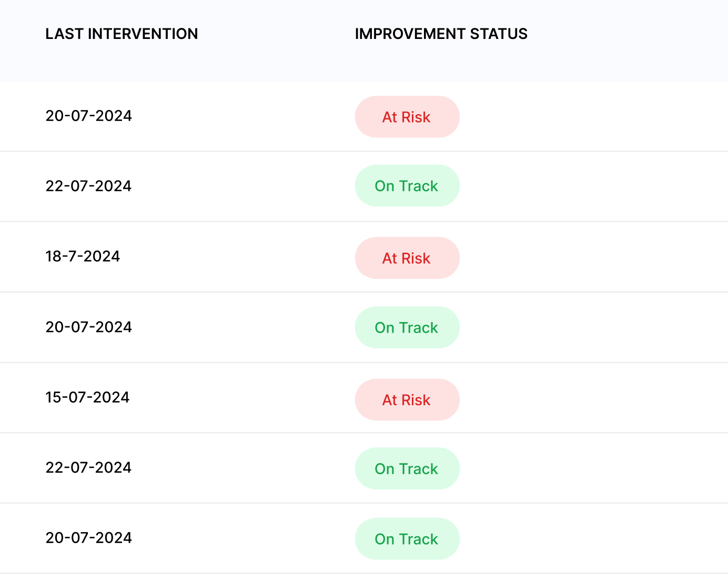Click the On Track badge in the last row
This screenshot has height=581, width=728.
click(407, 539)
